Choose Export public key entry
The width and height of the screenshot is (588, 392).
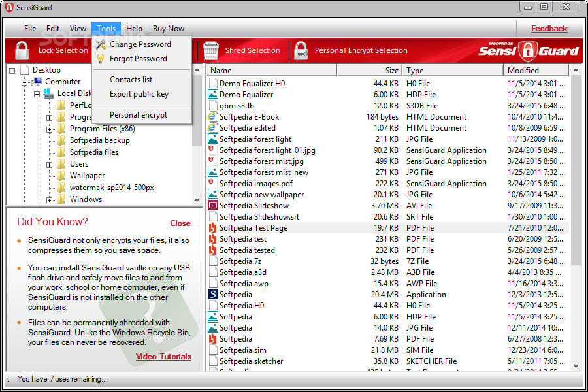coord(142,94)
